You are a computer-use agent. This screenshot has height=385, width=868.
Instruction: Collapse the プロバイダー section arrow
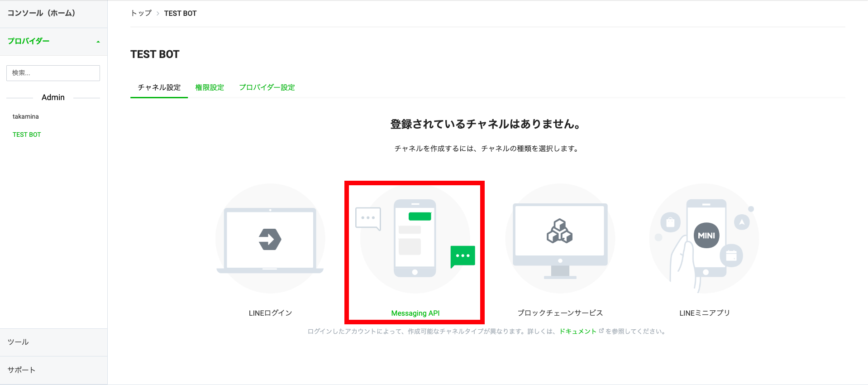pos(98,42)
